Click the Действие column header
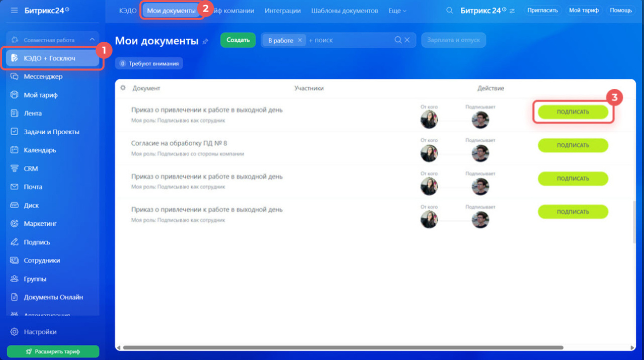644x360 pixels. click(x=491, y=88)
